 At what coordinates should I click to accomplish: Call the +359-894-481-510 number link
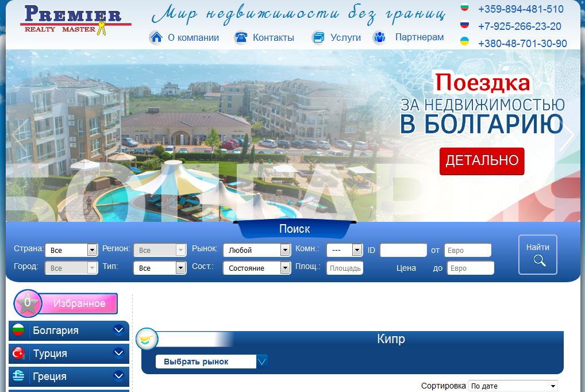(x=521, y=9)
